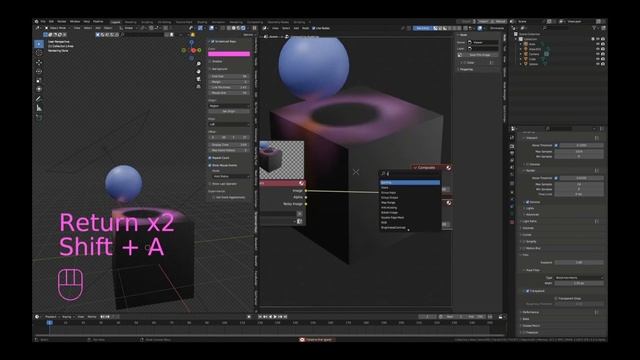640x360 pixels.
Task: Expand the Motion Blur panel
Action: point(532,248)
